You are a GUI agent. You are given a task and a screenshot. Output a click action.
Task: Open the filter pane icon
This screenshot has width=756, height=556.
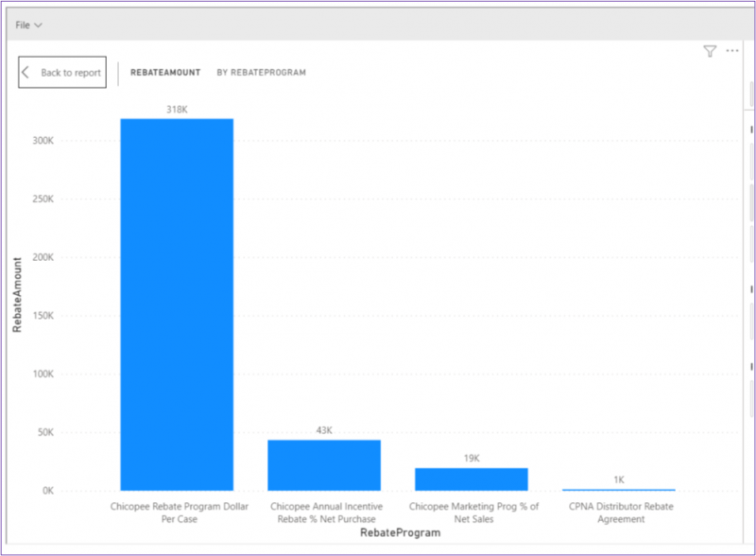[x=710, y=51]
